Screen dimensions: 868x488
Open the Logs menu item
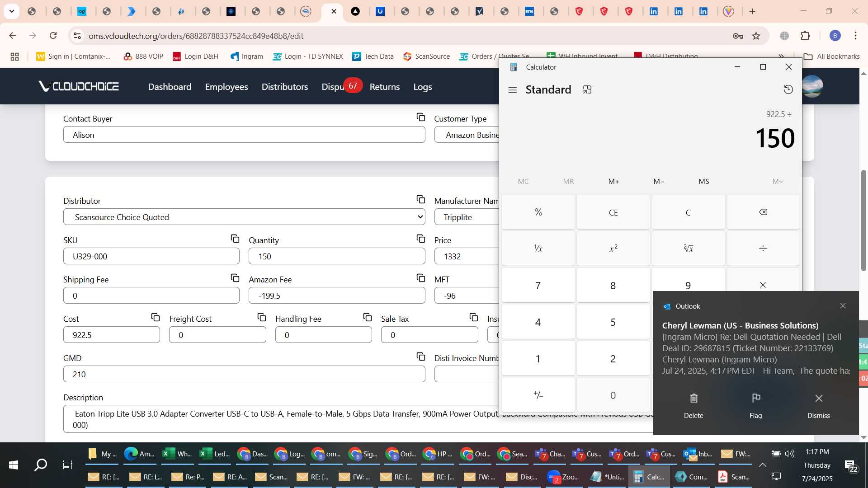[423, 87]
